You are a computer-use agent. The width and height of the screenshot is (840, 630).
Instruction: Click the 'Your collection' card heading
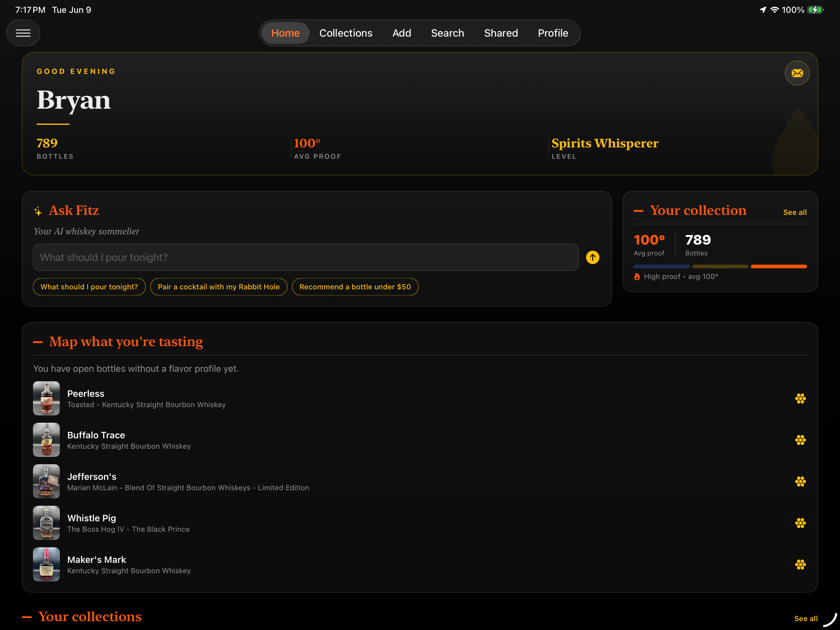coord(698,210)
